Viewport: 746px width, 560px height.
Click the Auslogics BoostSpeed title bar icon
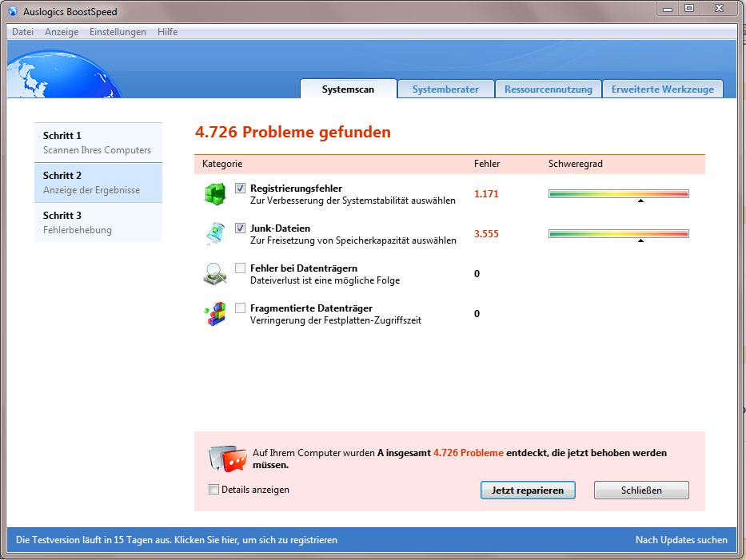tap(13, 11)
